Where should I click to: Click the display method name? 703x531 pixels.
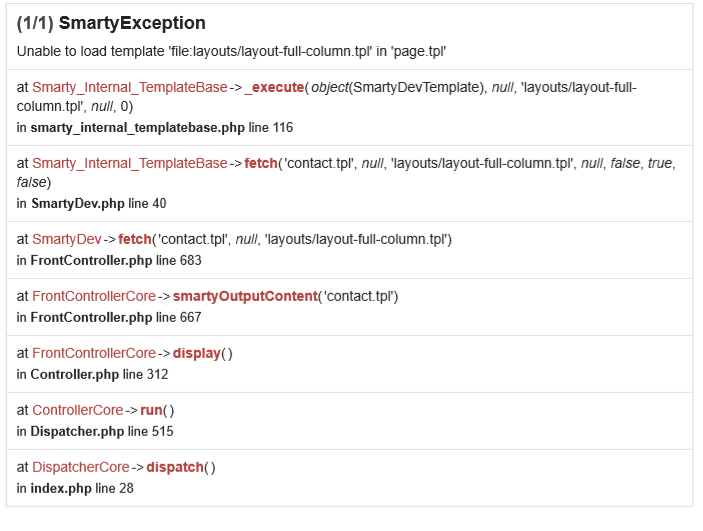(x=196, y=353)
